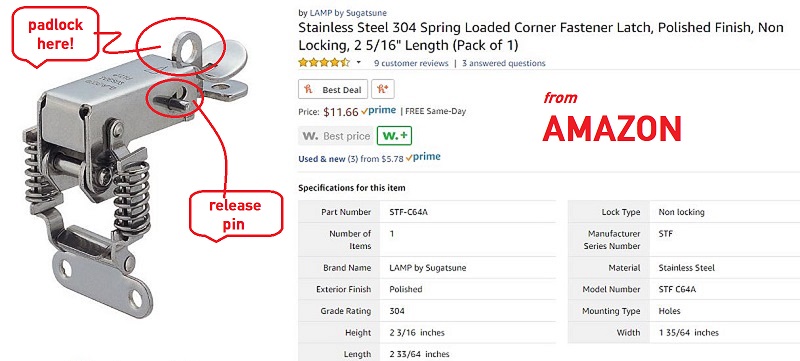
Task: Click the Best Deal badge button
Action: [x=333, y=89]
